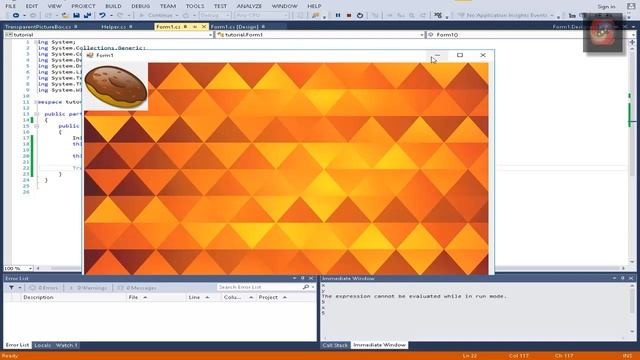Image resolution: width=640 pixels, height=360 pixels.
Task: Open the VIEW menu
Action: pyautogui.click(x=54, y=6)
